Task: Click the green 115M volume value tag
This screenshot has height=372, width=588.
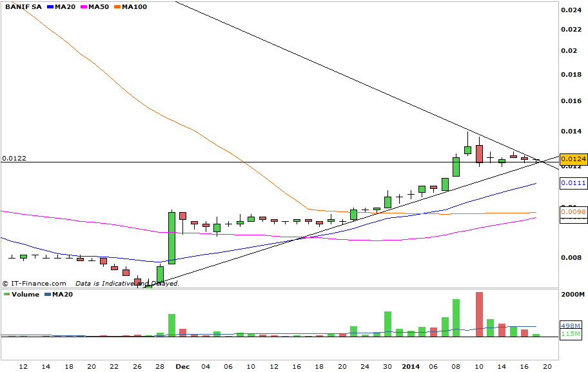Action: pos(571,334)
